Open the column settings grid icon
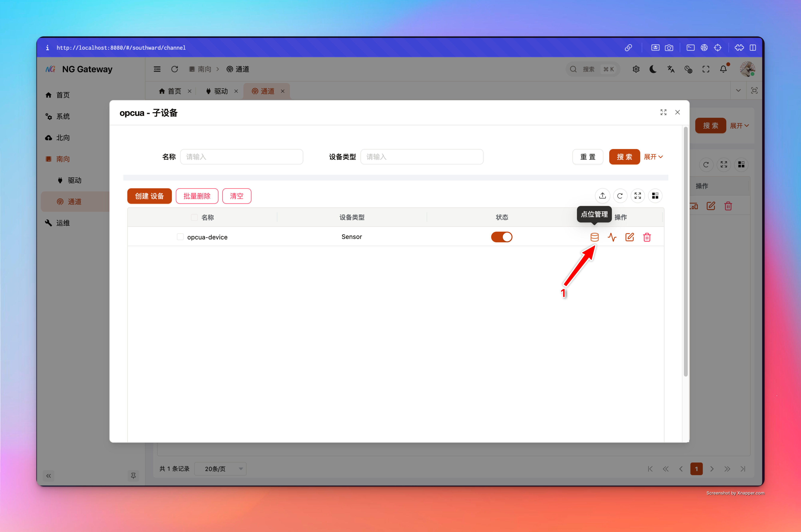 (655, 196)
